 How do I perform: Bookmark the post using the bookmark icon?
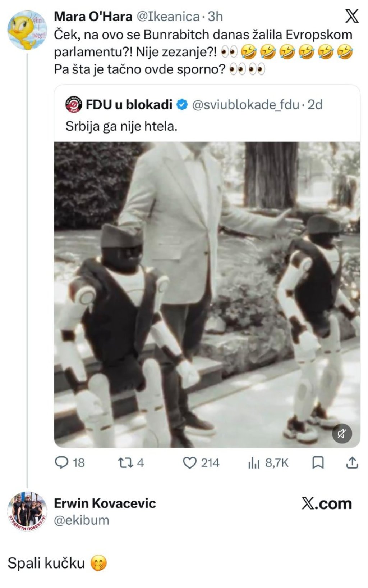coord(318,462)
